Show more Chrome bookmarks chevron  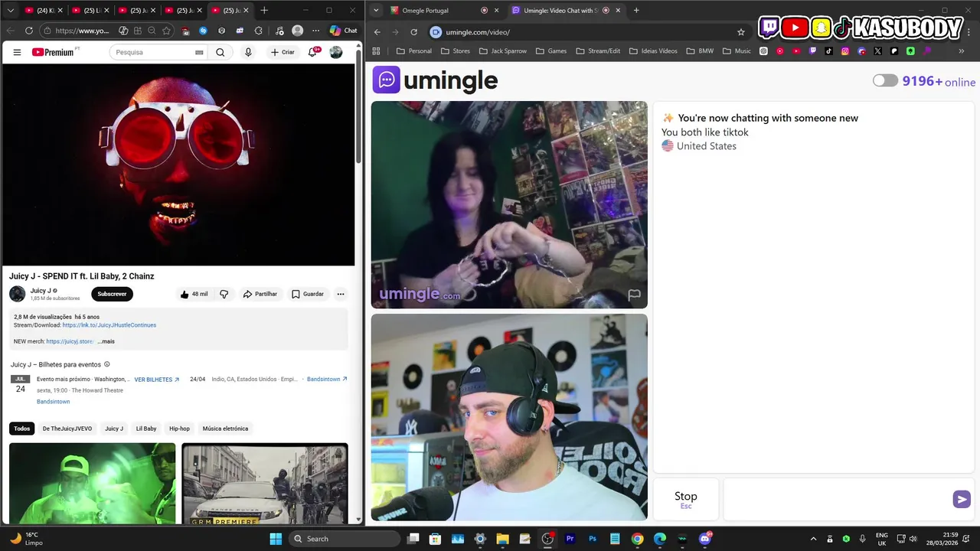pos(962,51)
